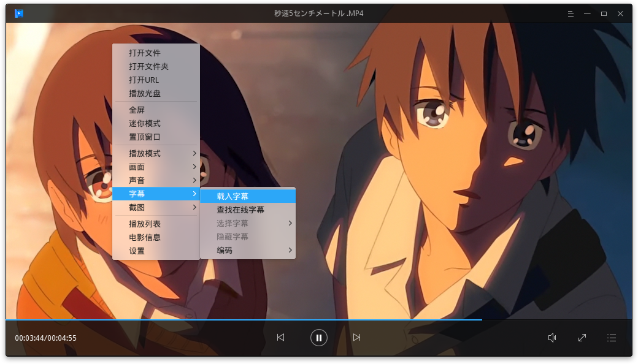Image resolution: width=638 pixels, height=364 pixels.
Task: Select 全屏 from the context menu
Action: [156, 110]
